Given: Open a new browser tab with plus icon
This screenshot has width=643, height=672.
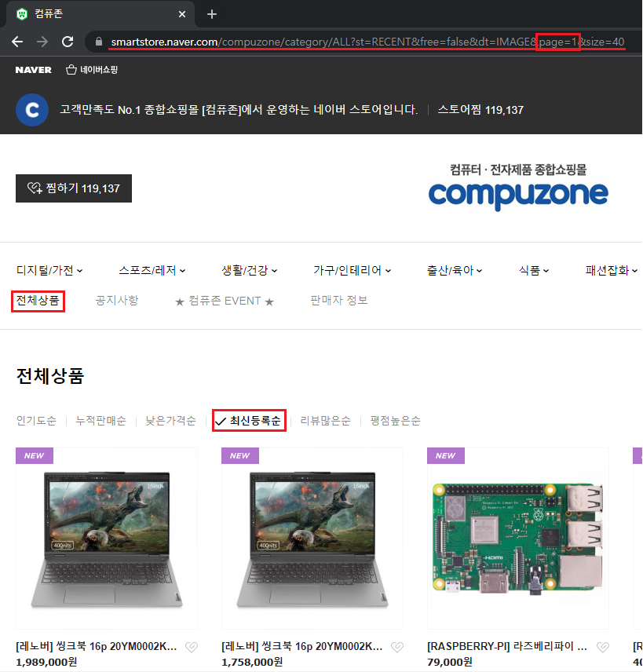Looking at the screenshot, I should 211,14.
